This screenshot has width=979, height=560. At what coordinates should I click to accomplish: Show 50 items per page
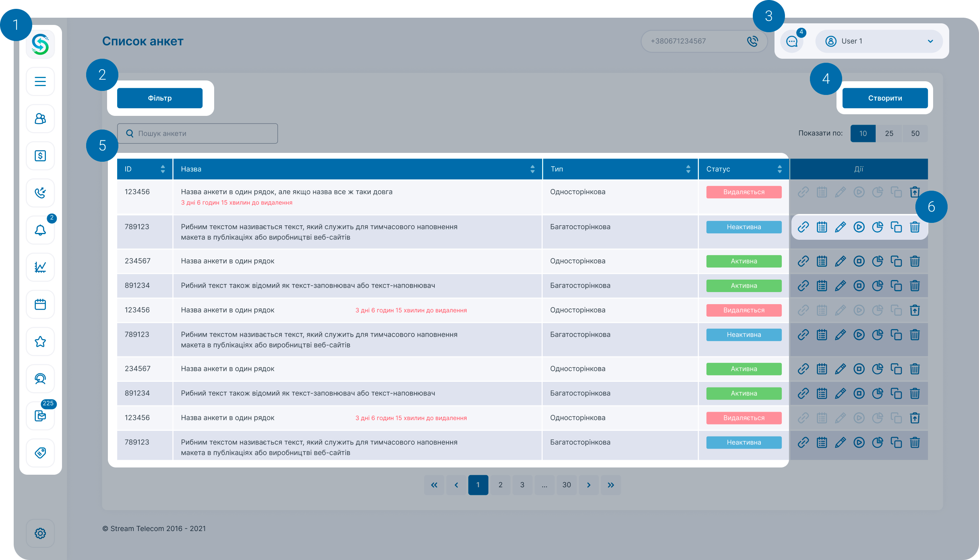click(915, 134)
